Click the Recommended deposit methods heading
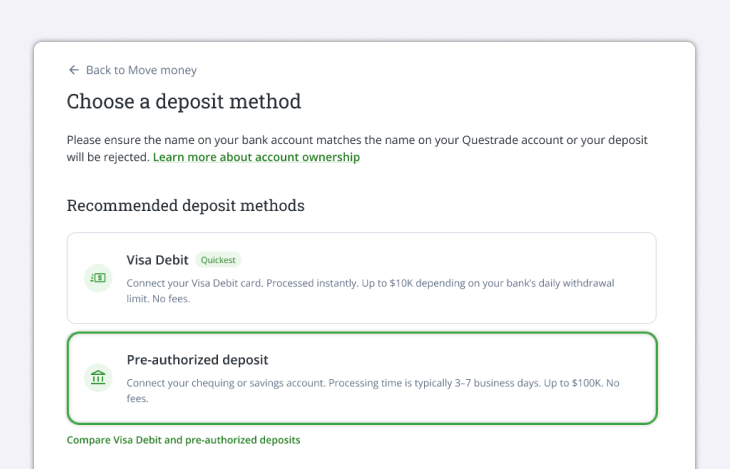 (x=185, y=205)
